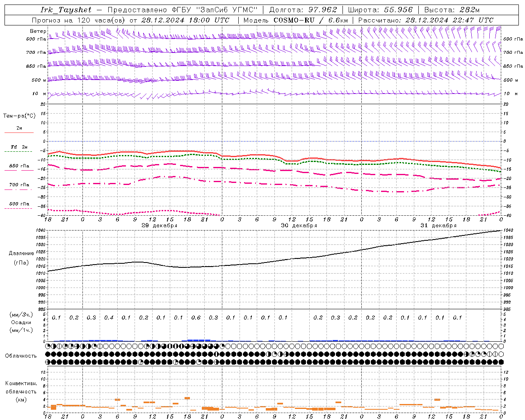Image resolution: width=525 pixels, height=420 pixels.
Task: Select the 0.4 precipitation value
Action: [x=109, y=317]
